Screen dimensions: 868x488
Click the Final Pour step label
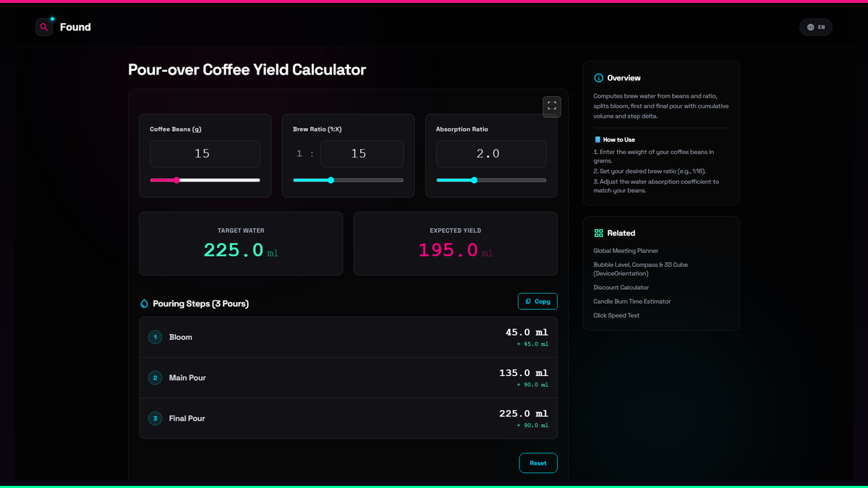tap(187, 418)
